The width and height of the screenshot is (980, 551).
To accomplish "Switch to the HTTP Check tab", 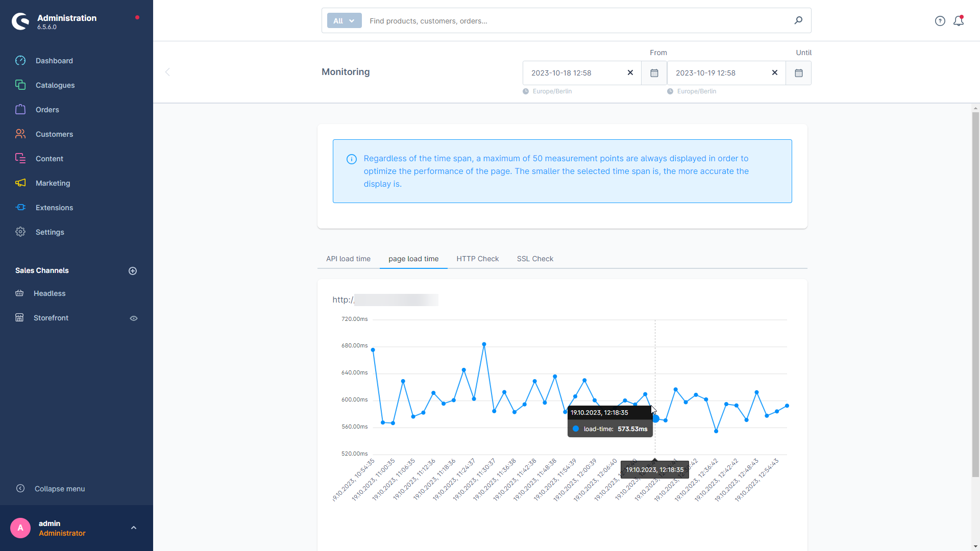I will pyautogui.click(x=477, y=258).
